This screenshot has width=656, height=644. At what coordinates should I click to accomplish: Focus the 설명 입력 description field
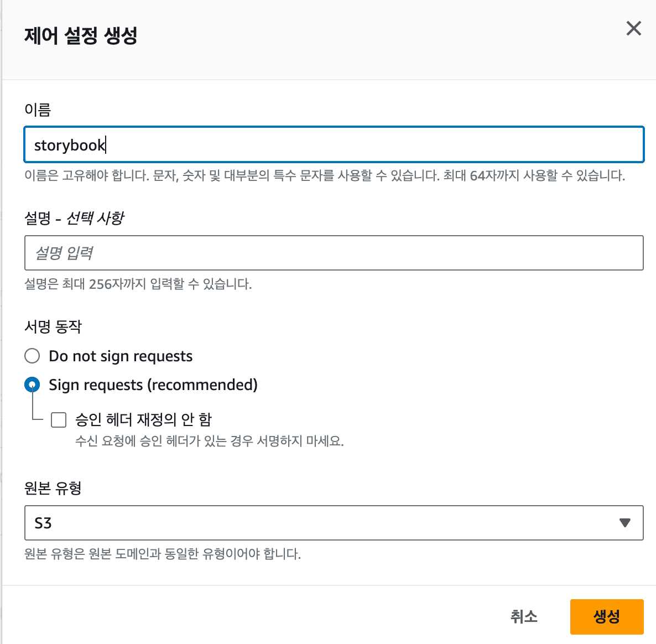coord(334,253)
